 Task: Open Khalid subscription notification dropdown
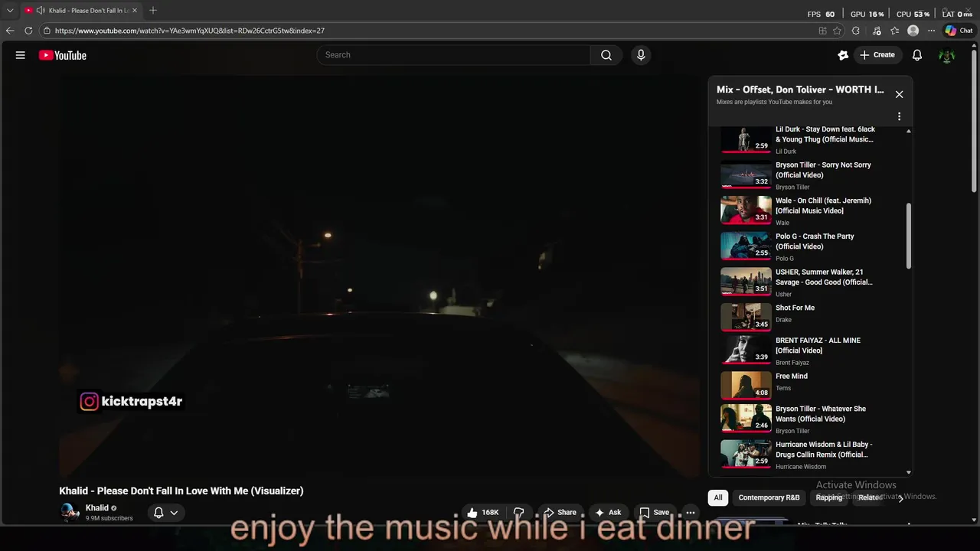click(x=166, y=513)
